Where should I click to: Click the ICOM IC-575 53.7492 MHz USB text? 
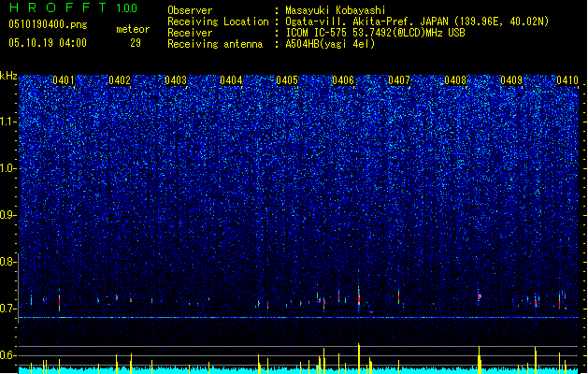(x=375, y=33)
